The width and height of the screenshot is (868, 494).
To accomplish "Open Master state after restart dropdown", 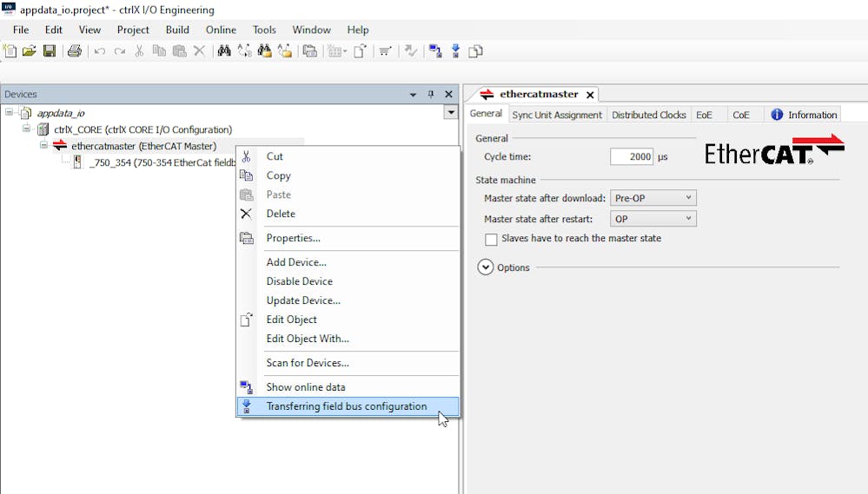I will coord(653,219).
